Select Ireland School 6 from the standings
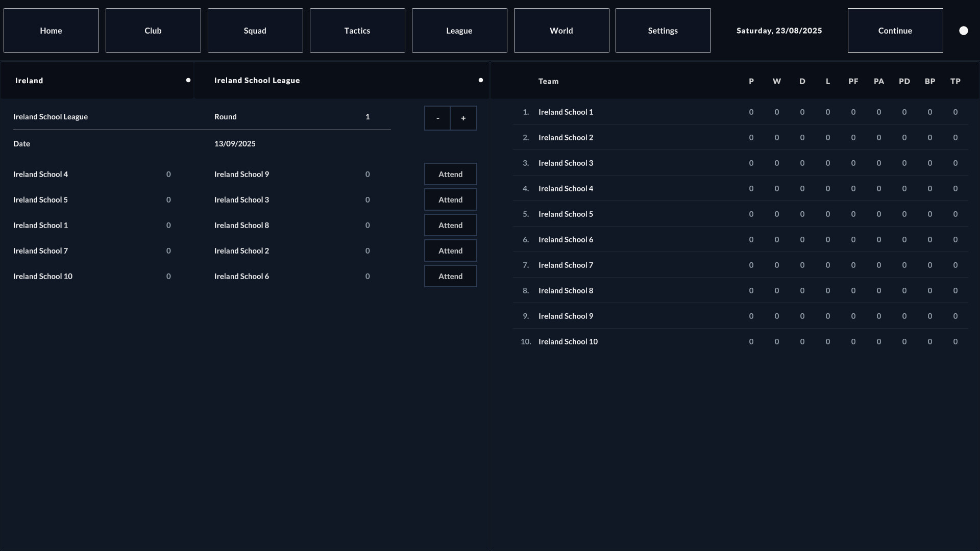 pos(566,239)
